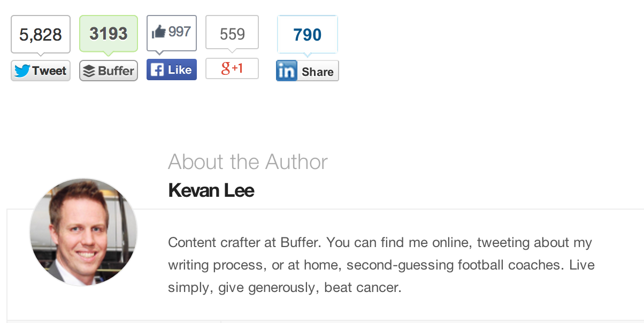
Task: Visit the Kevan Lee author name link
Action: pyautogui.click(x=211, y=190)
